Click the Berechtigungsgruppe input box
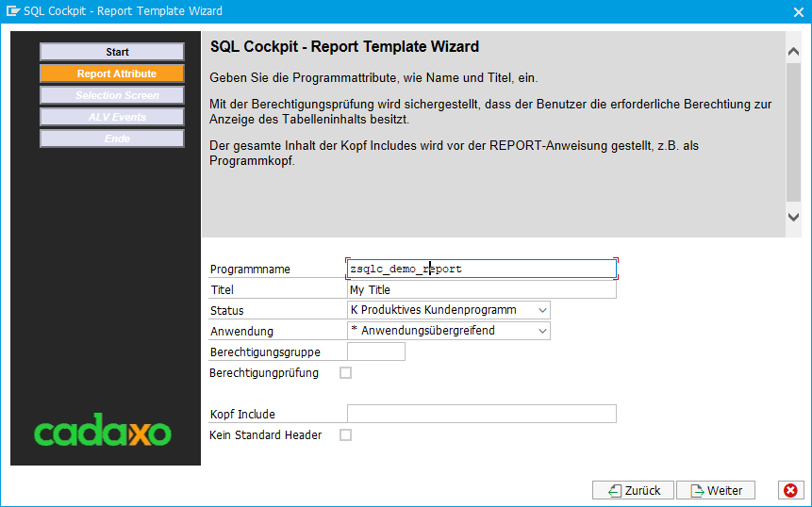Screen dimensions: 812x507 pos(376,352)
